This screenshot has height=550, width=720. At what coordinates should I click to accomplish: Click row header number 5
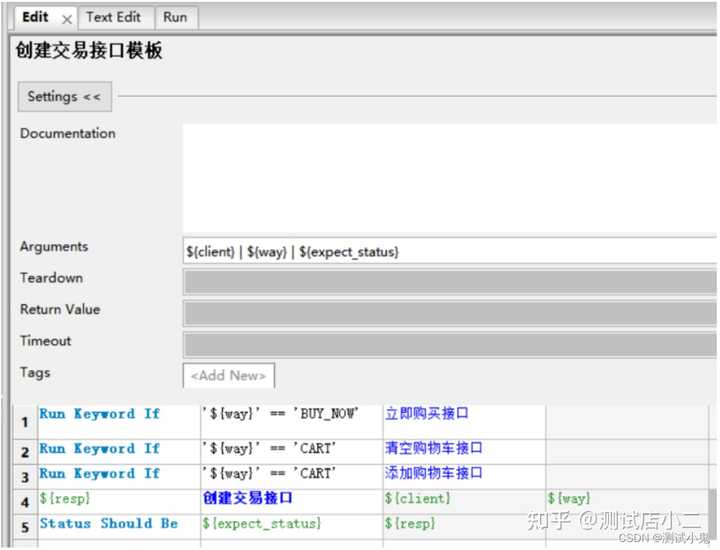pyautogui.click(x=25, y=527)
